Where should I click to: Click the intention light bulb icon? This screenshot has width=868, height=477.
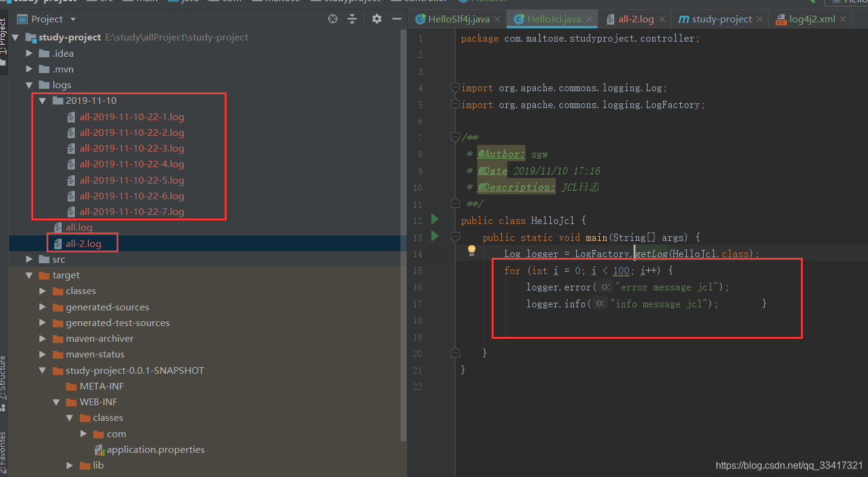coord(472,251)
